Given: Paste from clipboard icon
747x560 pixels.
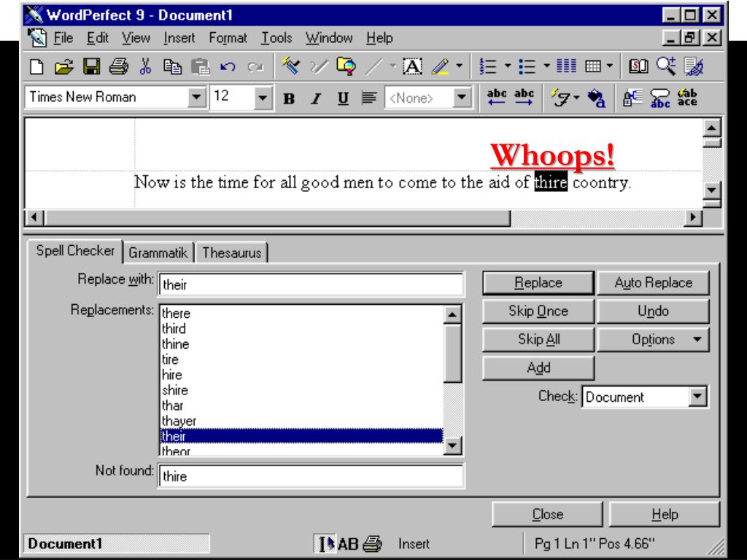Looking at the screenshot, I should tap(200, 66).
